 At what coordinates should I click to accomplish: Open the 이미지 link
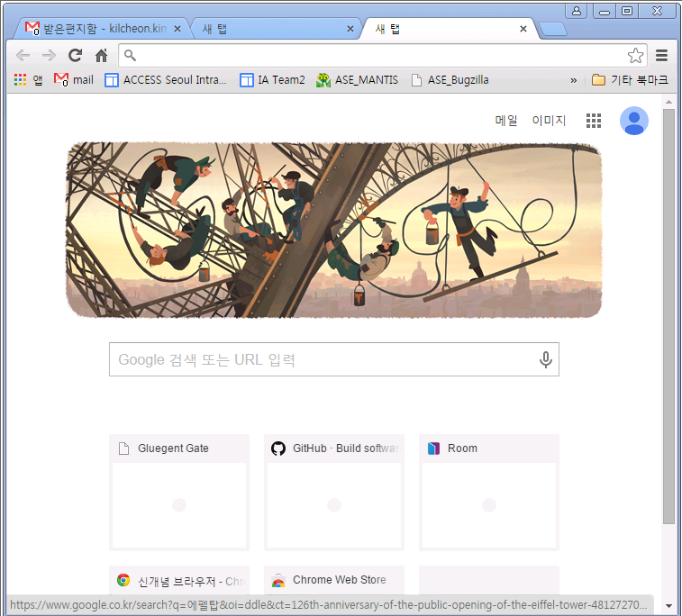tap(549, 121)
